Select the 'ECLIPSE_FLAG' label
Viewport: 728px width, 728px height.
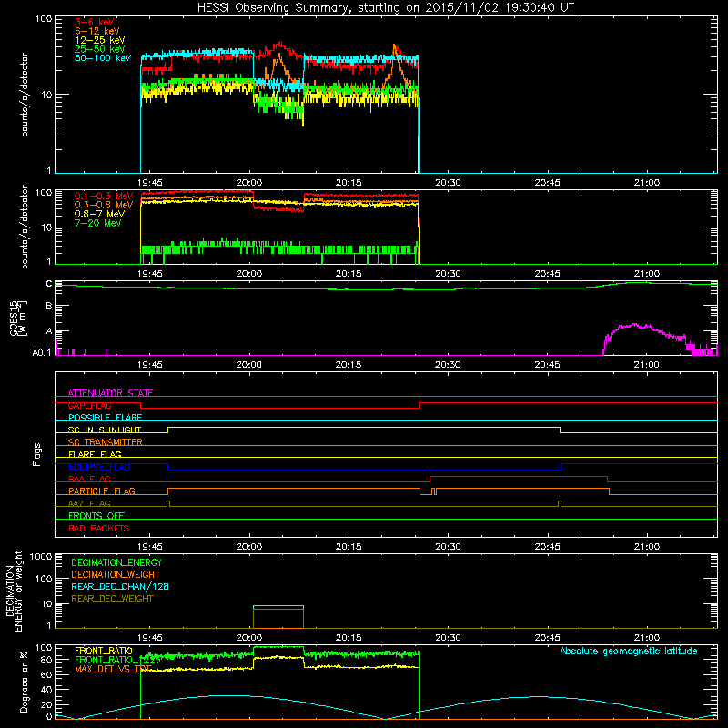[x=99, y=467]
